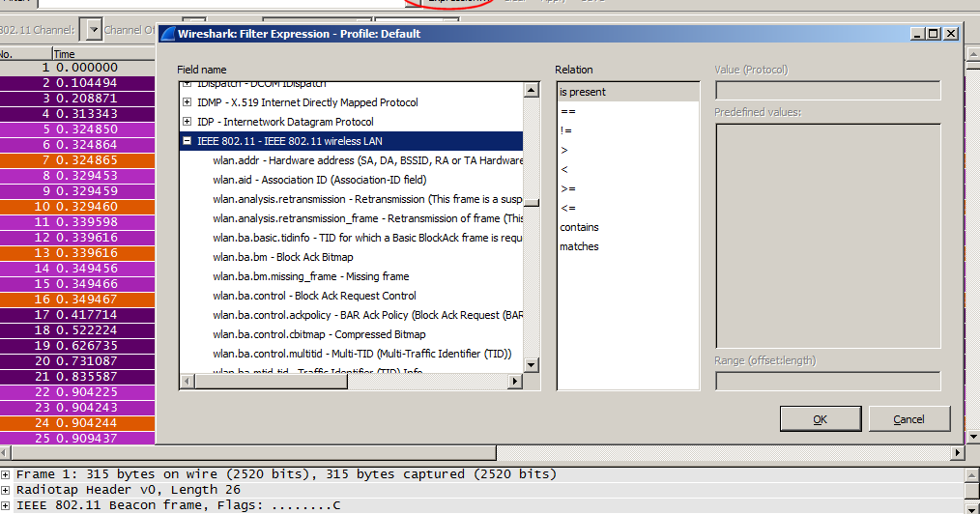Click the Field name list scroll-down arrow

coord(532,365)
